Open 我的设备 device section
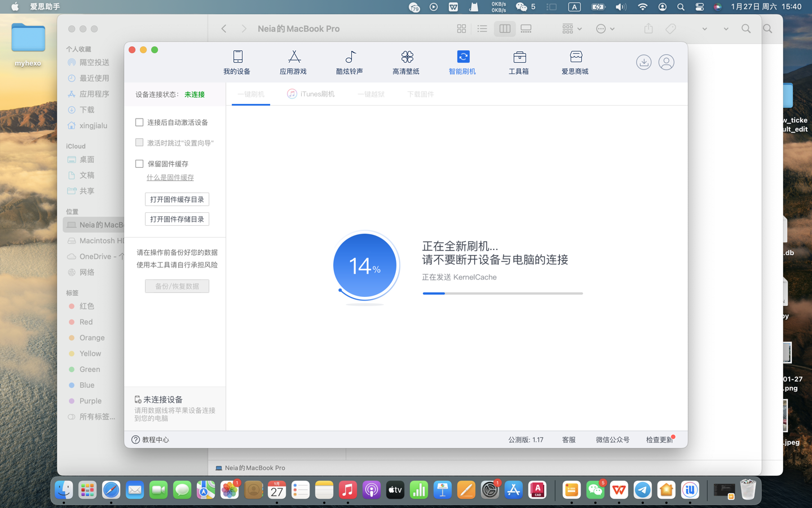The height and width of the screenshot is (508, 812). point(237,62)
